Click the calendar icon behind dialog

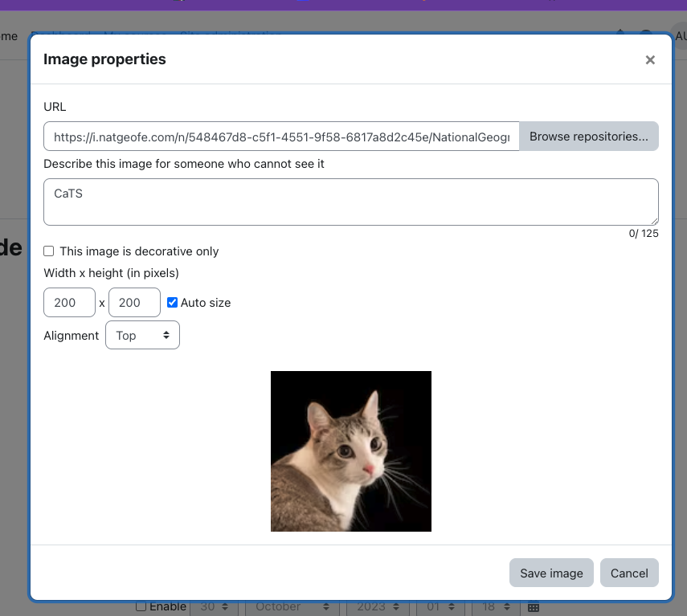534,607
